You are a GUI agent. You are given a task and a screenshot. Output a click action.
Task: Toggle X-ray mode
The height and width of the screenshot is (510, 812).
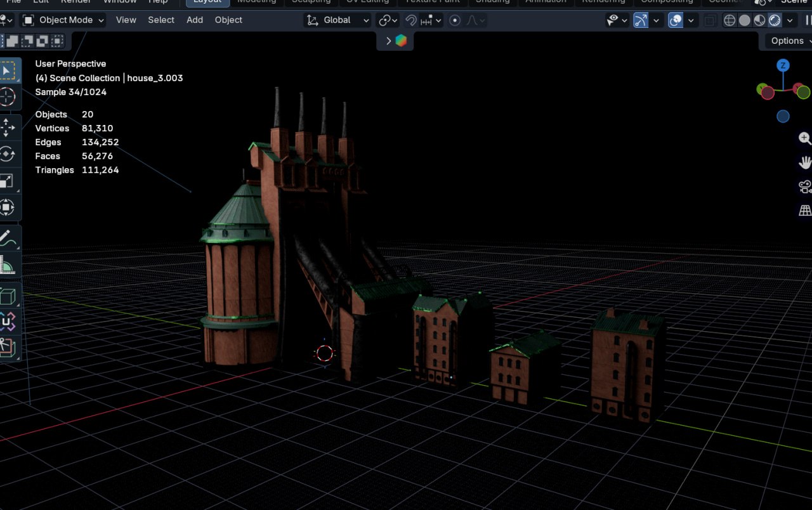pos(710,20)
